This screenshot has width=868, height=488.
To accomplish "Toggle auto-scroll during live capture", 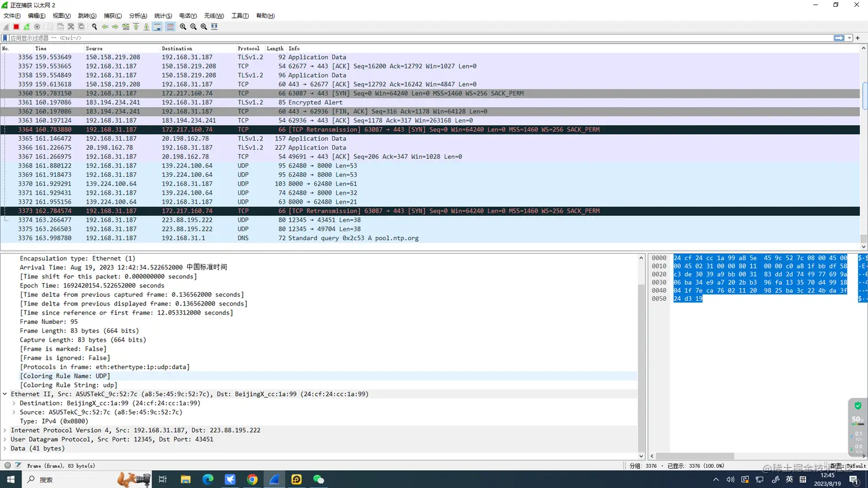I will [x=157, y=26].
